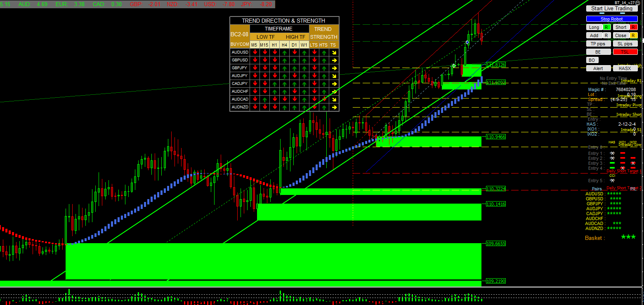
Task: Click the CADJPY M15 red down arrow
Action: point(264,84)
